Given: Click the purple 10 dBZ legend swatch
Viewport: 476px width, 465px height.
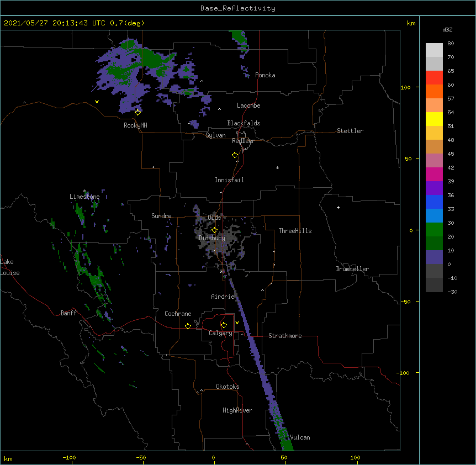Looking at the screenshot, I should pos(434,257).
